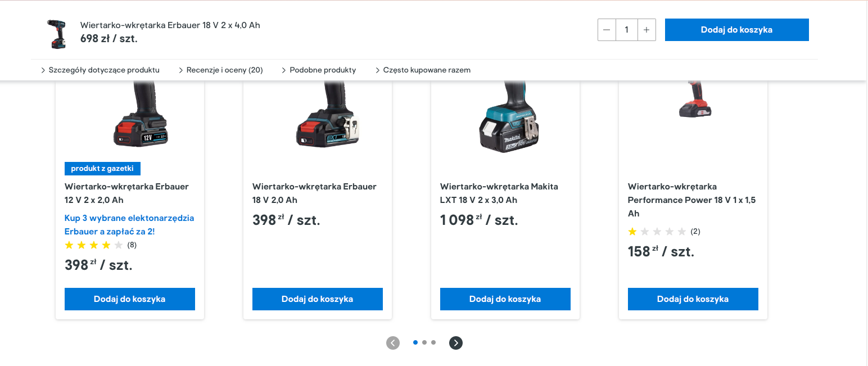Add Performance Power drill to cart
The height and width of the screenshot is (366, 868).
point(693,299)
